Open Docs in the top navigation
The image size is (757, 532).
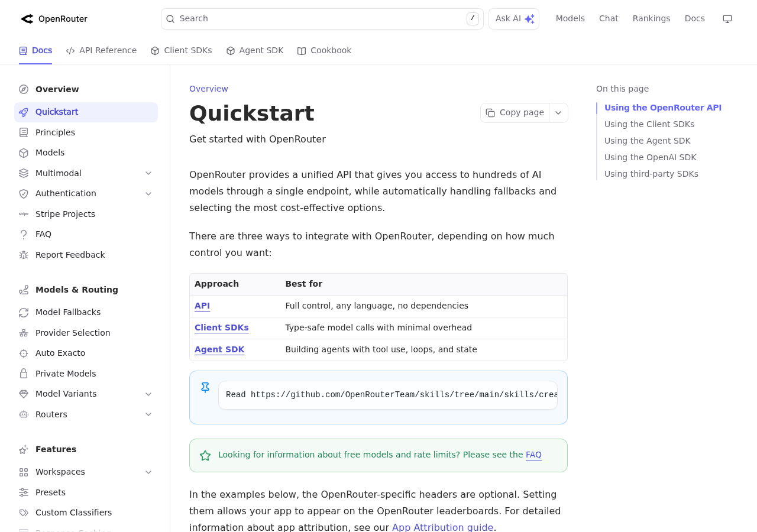pos(694,19)
